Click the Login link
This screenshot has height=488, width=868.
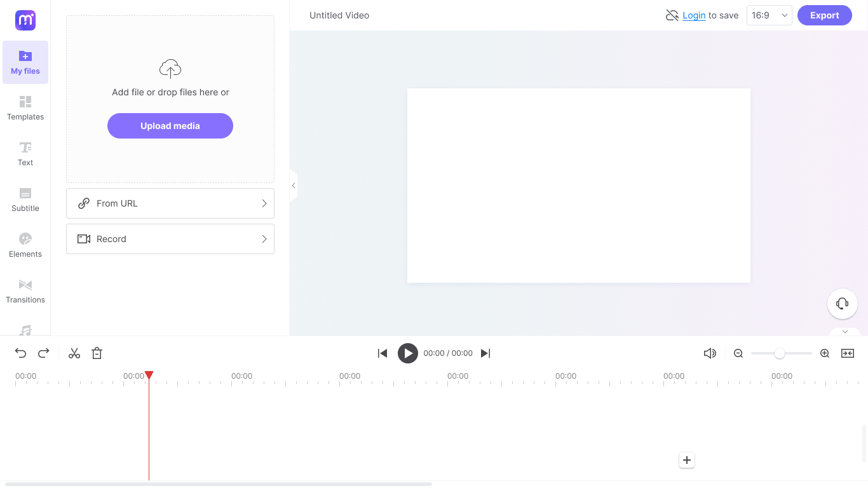[x=694, y=15]
